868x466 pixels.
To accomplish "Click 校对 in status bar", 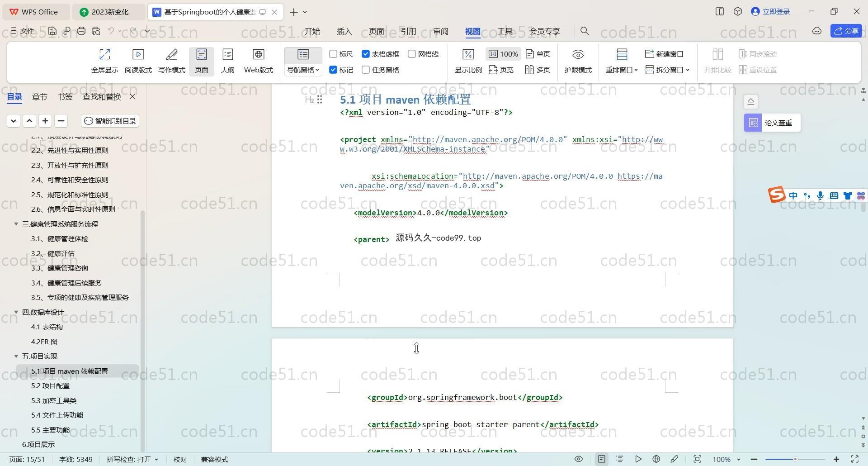I will point(180,459).
